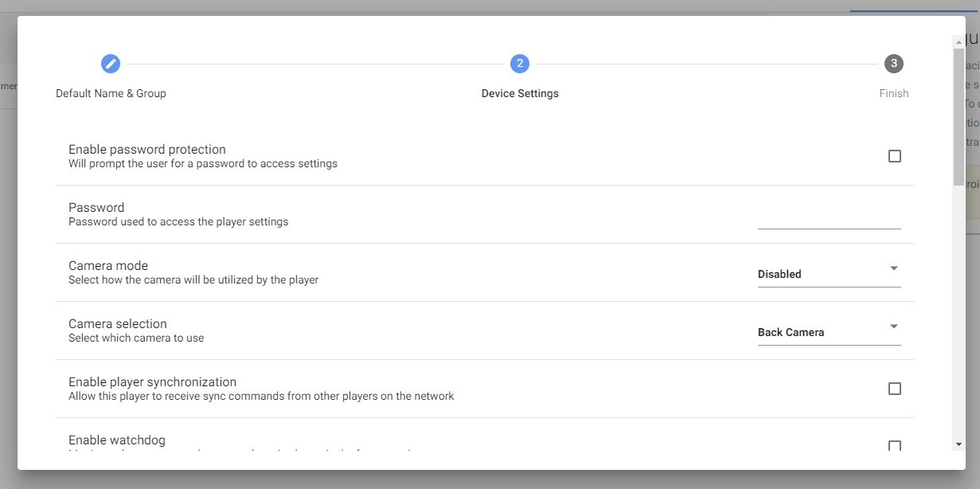Click the Enable player synchronization label
Viewport: 980px width, 489px height.
[x=153, y=381]
